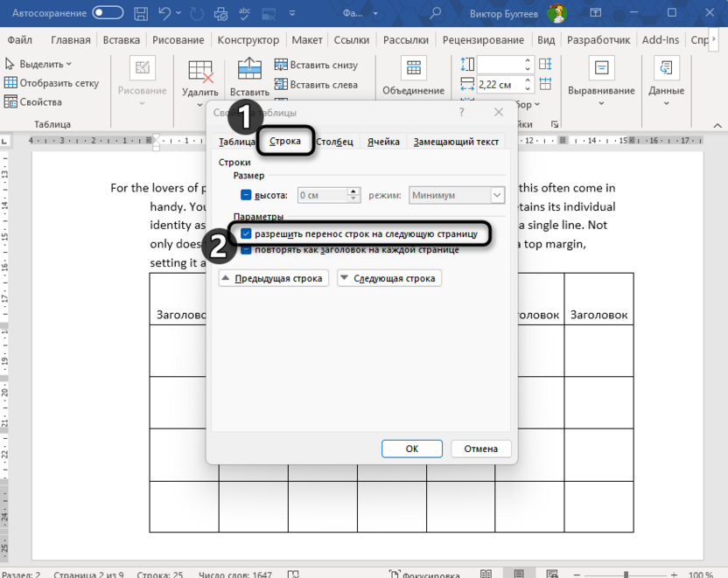The height and width of the screenshot is (578, 728).
Task: Click the tab selector at ruler corner
Action: coord(4,141)
